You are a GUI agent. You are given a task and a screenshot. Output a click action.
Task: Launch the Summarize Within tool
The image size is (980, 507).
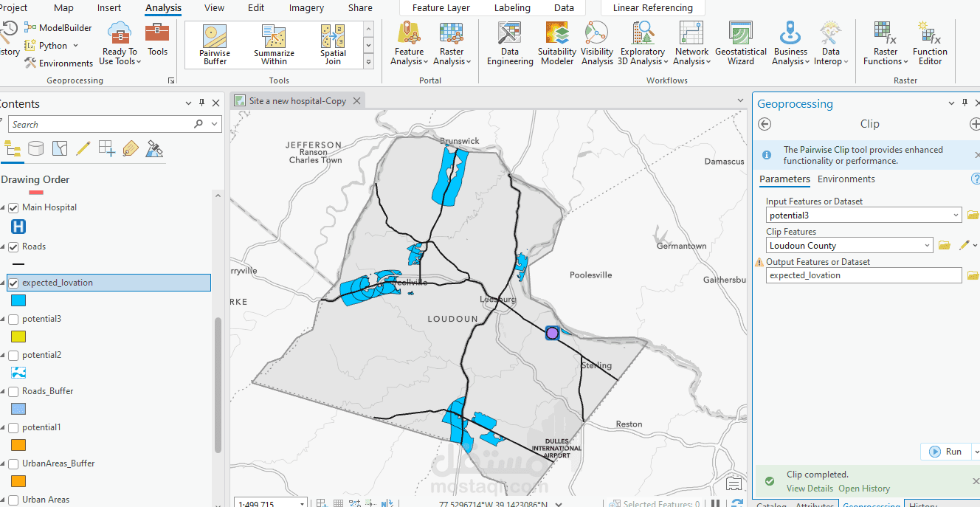point(274,45)
